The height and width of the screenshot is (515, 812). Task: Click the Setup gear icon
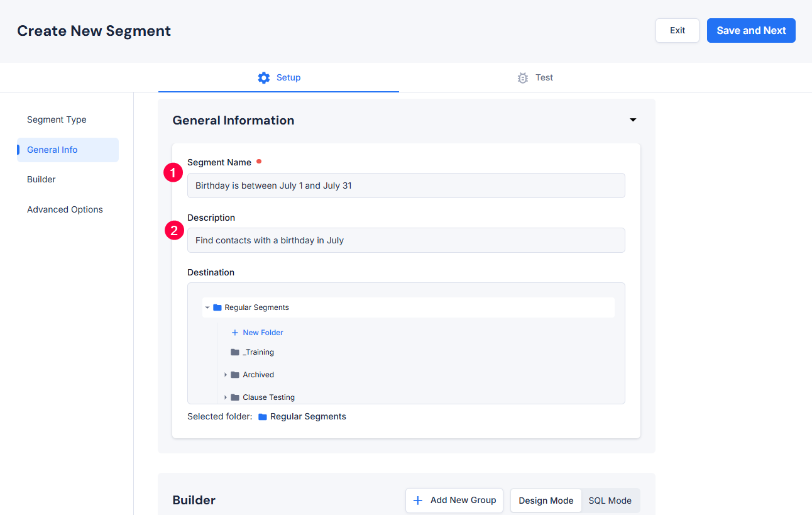coord(264,78)
